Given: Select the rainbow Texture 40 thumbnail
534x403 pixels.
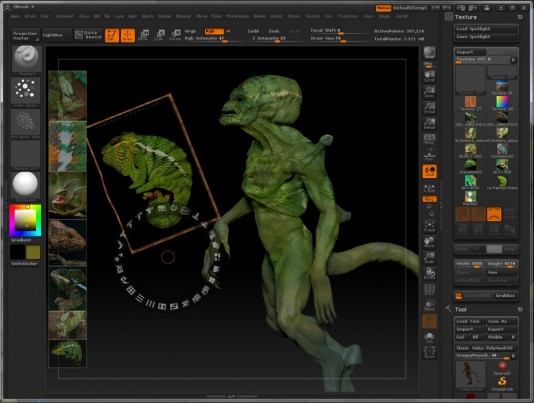Looking at the screenshot, I should click(502, 102).
